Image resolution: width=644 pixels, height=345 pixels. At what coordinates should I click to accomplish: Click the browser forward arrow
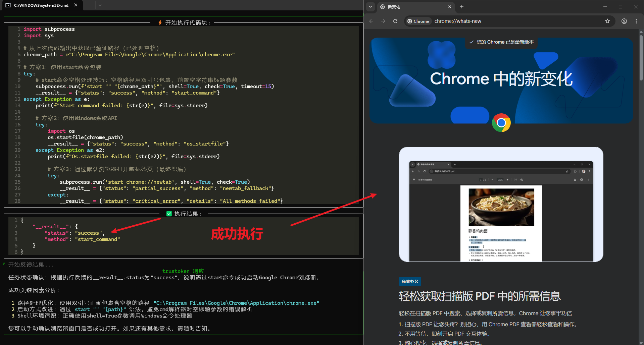(383, 21)
